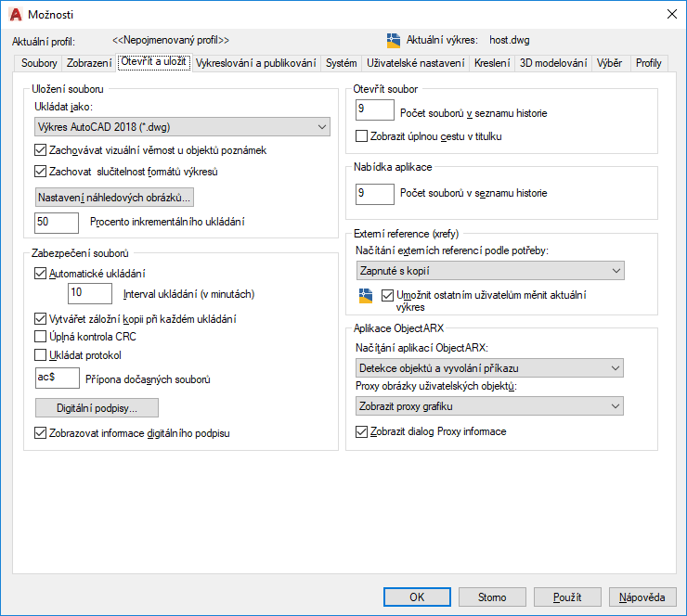Switch to the Zobrazení tab
Screen dimensions: 687x616
[89, 63]
